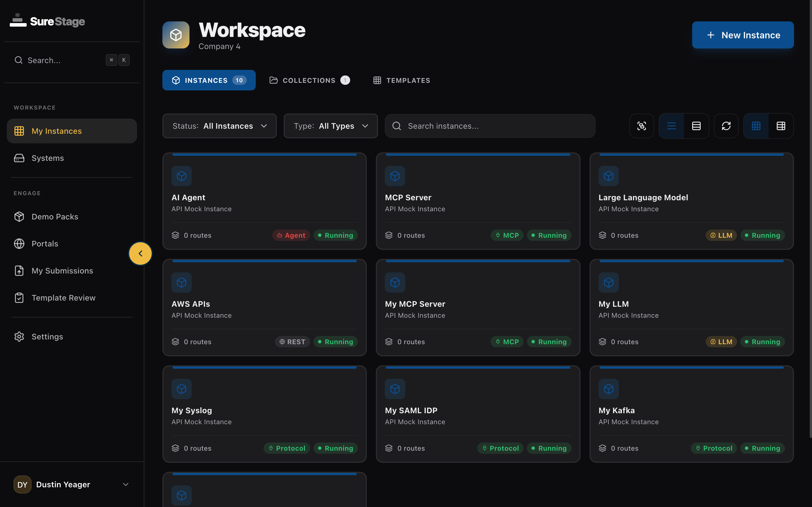Switch to the Collections tab
Viewport: 812px width, 507px height.
point(309,80)
